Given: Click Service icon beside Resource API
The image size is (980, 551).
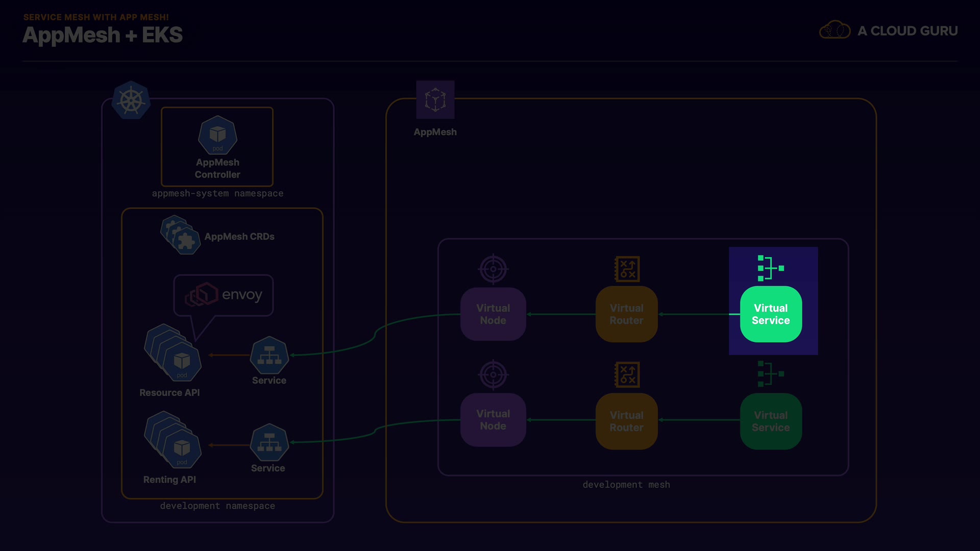Looking at the screenshot, I should 269,356.
